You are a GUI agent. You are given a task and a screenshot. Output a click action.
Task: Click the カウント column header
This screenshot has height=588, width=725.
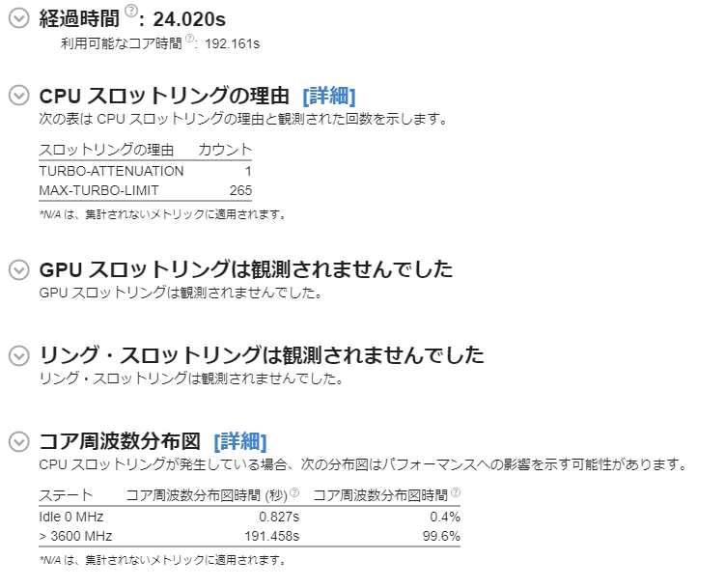click(x=225, y=150)
